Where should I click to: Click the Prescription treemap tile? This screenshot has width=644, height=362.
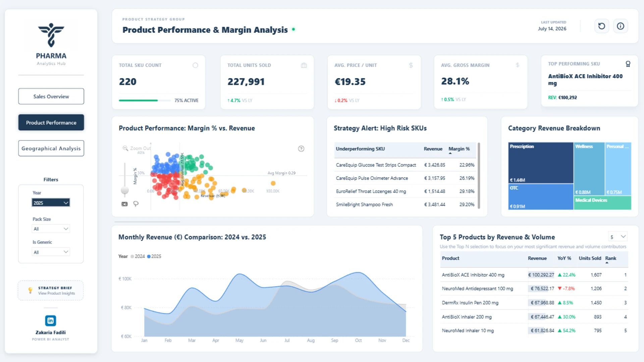point(541,163)
